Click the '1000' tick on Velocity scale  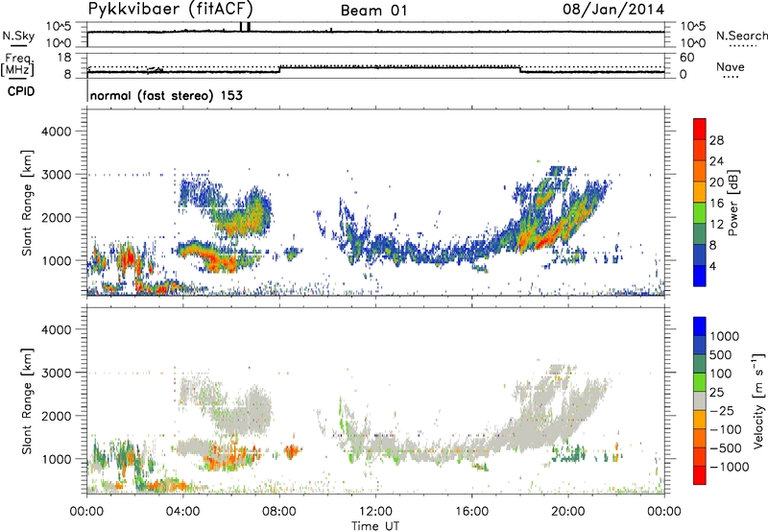[724, 336]
